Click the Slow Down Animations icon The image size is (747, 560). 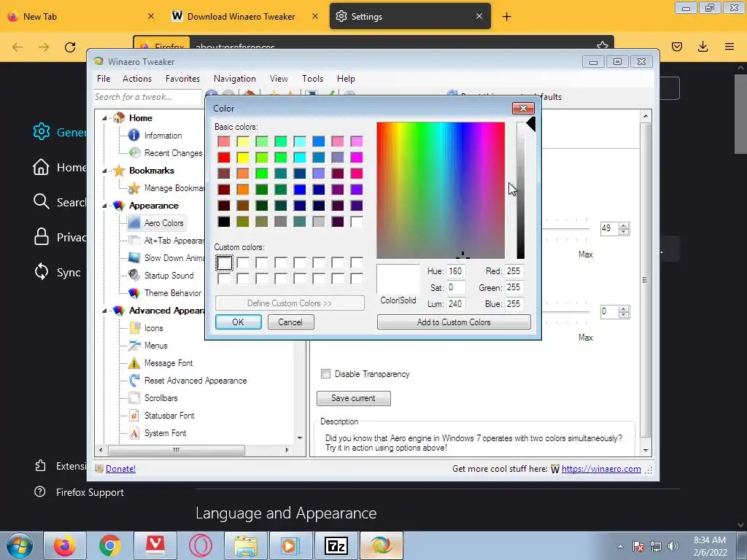pyautogui.click(x=134, y=257)
